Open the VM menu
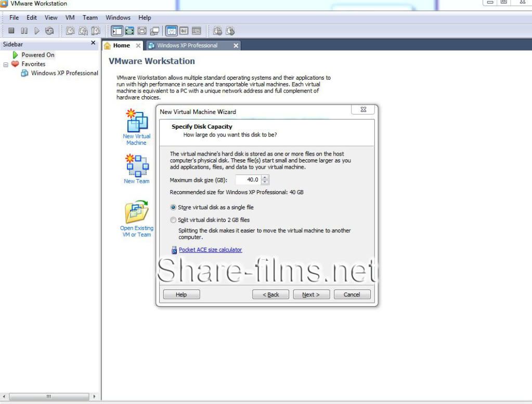The height and width of the screenshot is (404, 532). click(x=70, y=18)
